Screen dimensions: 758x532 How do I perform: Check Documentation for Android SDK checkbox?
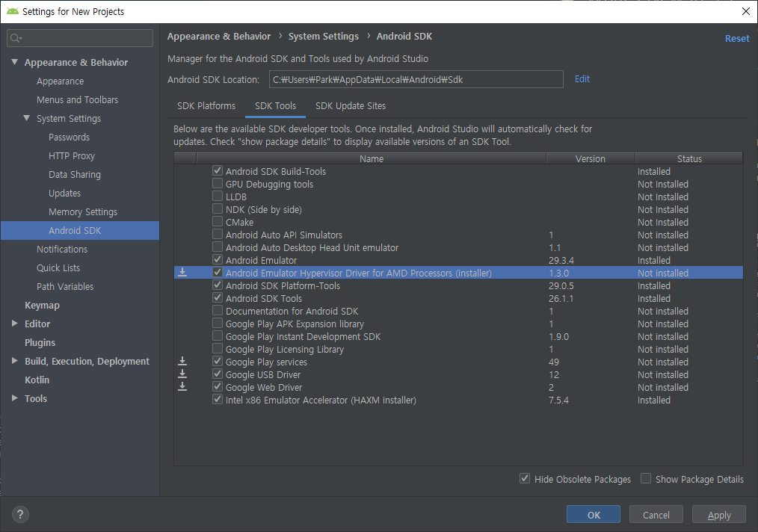coord(218,311)
